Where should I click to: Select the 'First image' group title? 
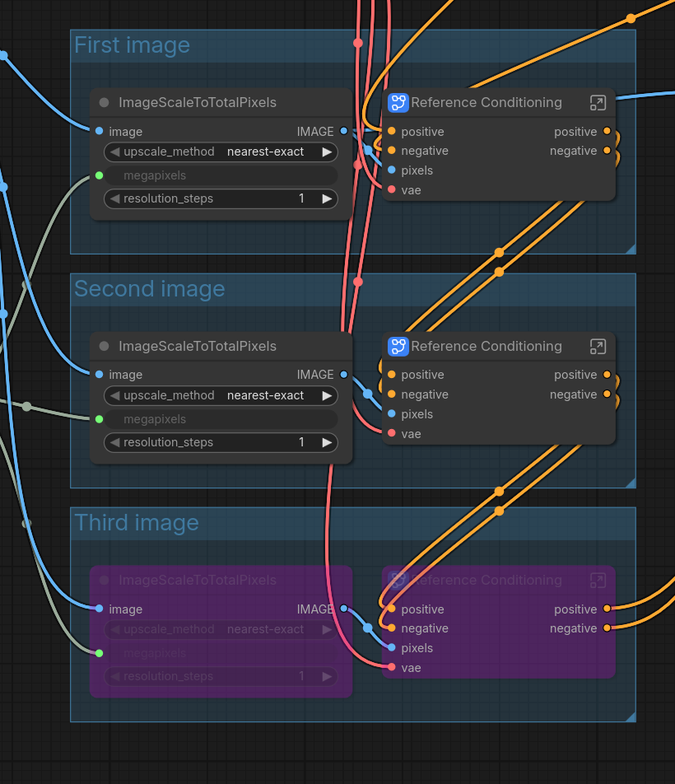coord(132,45)
